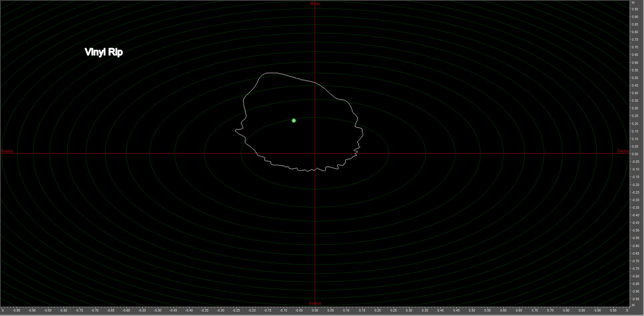Click the red "Inverso" axis label
The width and height of the screenshot is (644, 316).
pyautogui.click(x=315, y=303)
